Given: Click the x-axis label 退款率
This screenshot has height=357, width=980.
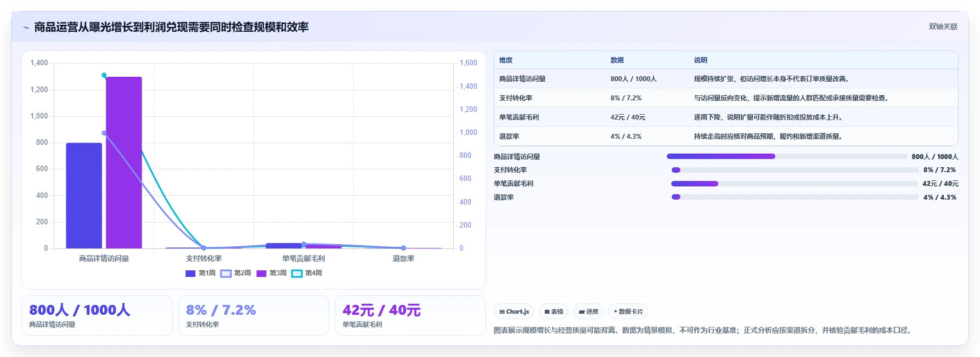Looking at the screenshot, I should click(403, 258).
